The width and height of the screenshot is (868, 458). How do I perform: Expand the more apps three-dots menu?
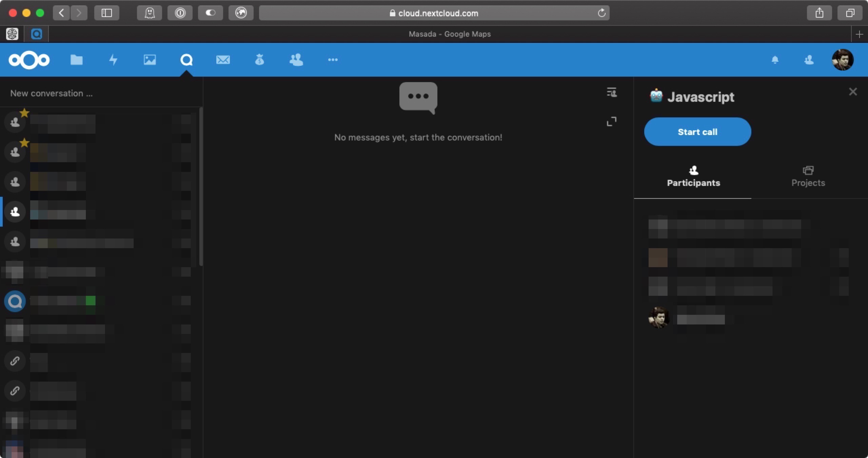[333, 60]
